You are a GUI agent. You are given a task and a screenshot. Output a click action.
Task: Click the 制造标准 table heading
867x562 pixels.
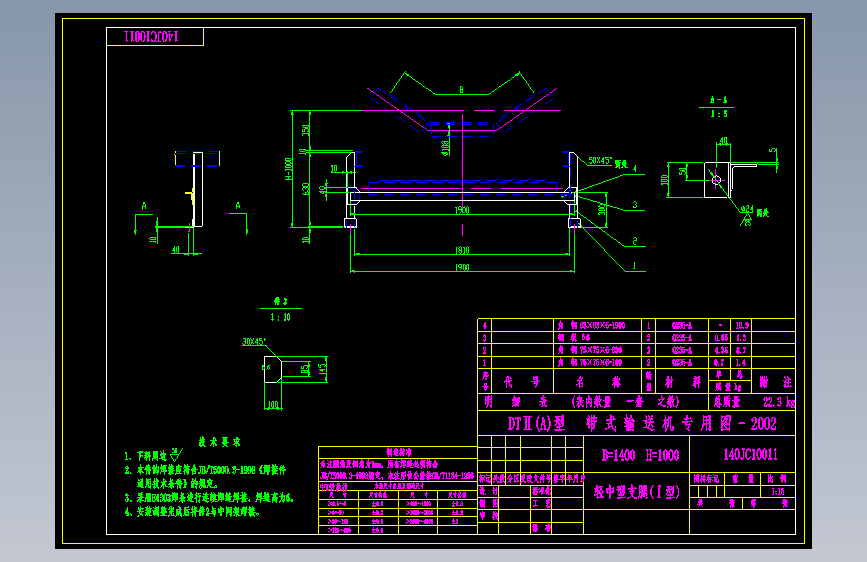click(399, 452)
